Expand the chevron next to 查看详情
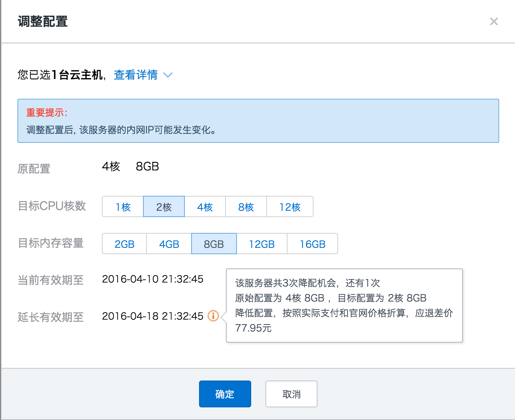Image resolution: width=515 pixels, height=420 pixels. click(168, 75)
